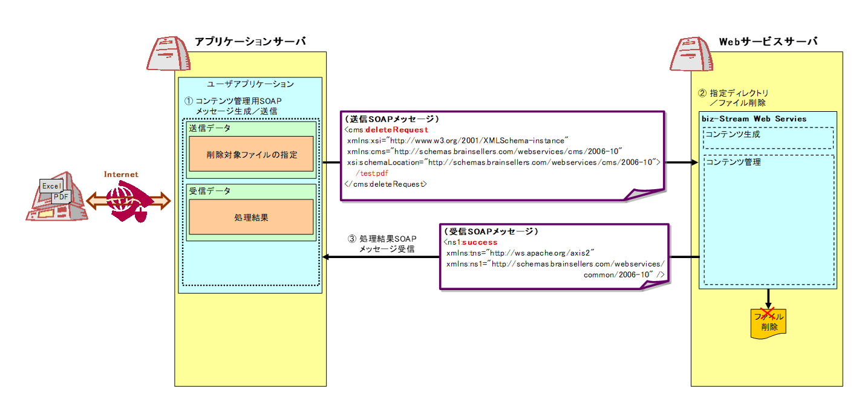Select the 処理結果 box

251,218
